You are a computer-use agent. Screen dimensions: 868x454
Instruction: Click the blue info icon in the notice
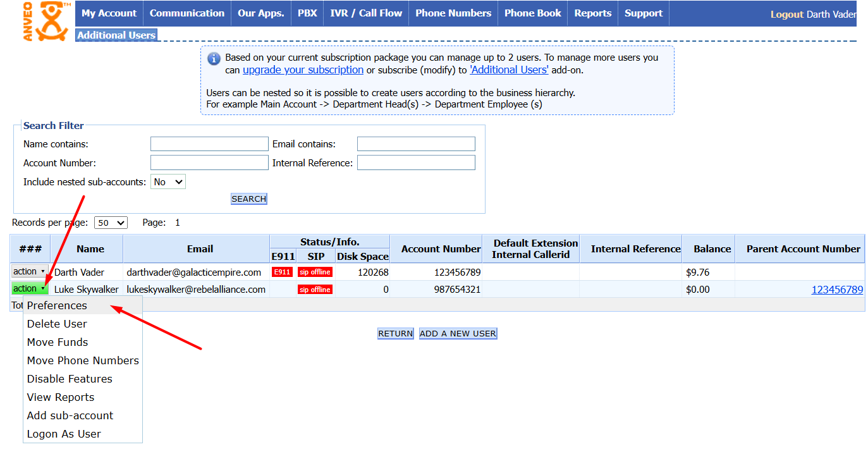pos(214,59)
